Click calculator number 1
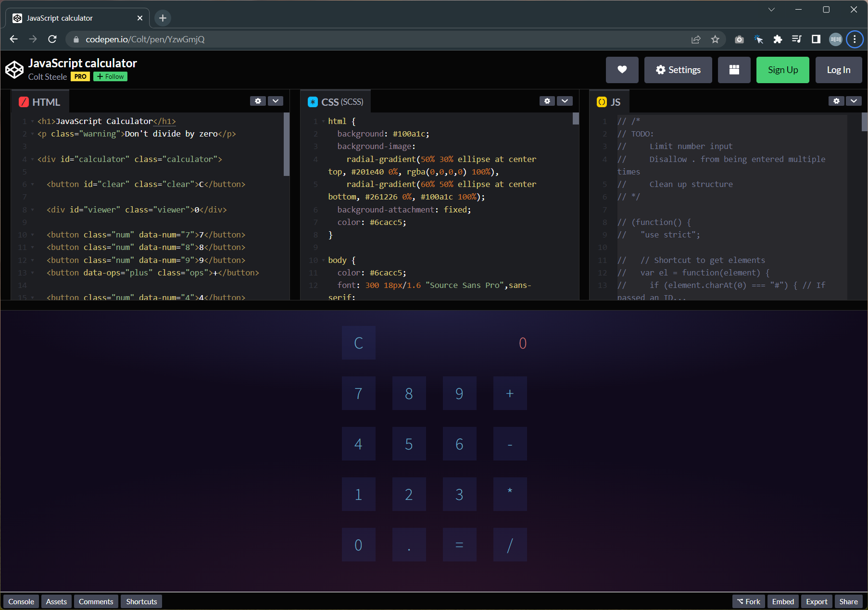 pyautogui.click(x=359, y=494)
